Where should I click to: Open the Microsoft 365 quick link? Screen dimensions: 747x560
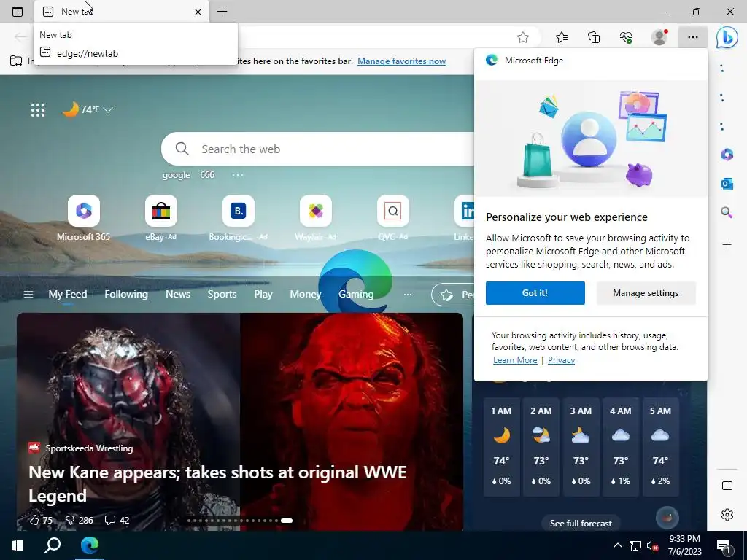coord(83,218)
